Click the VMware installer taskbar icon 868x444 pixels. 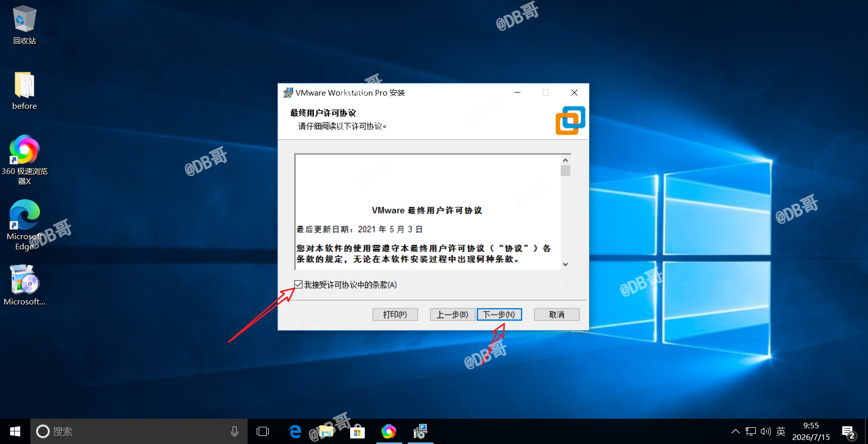420,431
